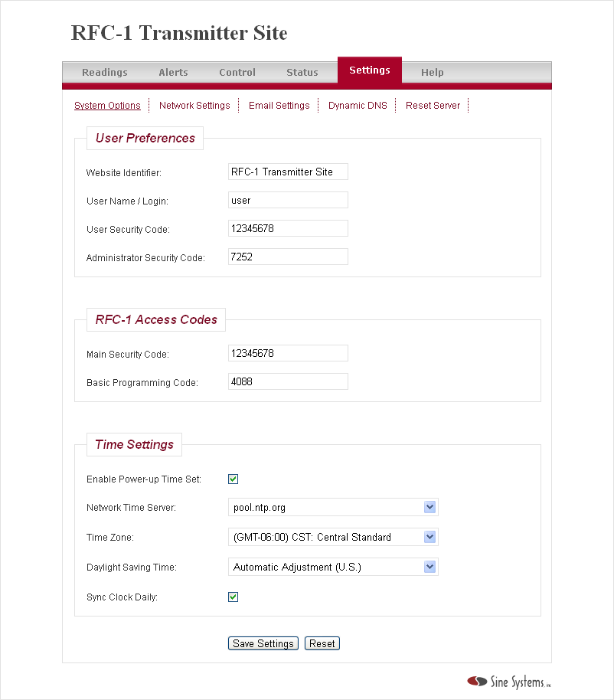Click the Website Identifier label
This screenshot has width=614, height=700.
(x=123, y=173)
